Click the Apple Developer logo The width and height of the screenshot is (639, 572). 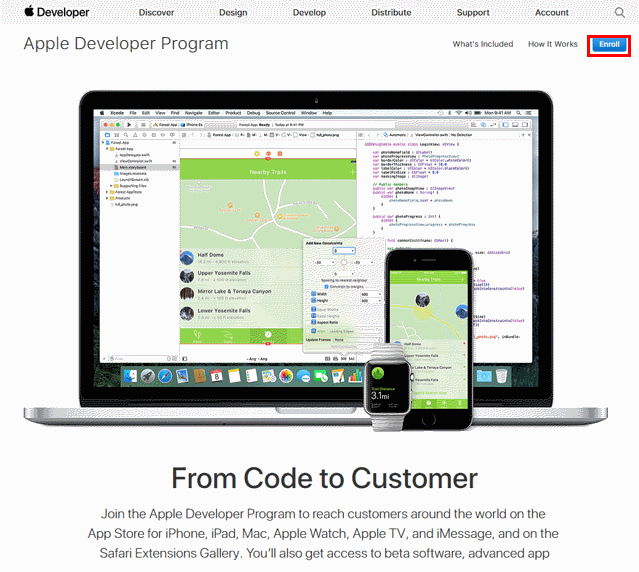click(x=57, y=12)
